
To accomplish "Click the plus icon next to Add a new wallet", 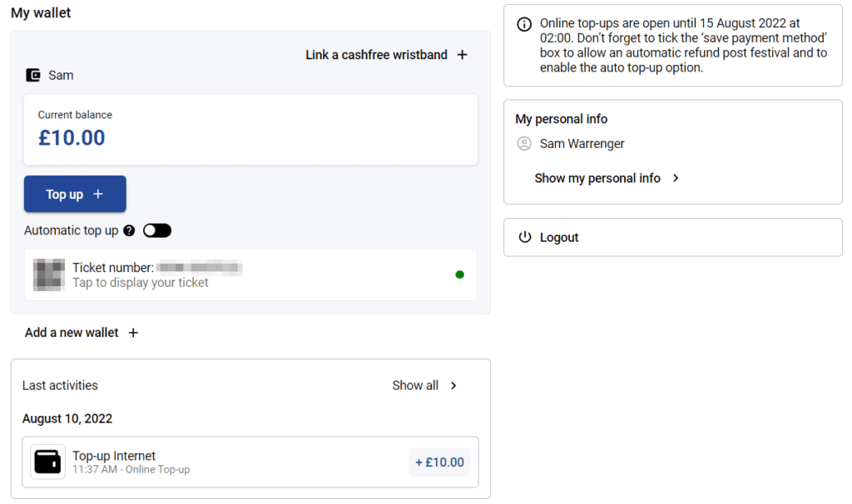I will [133, 333].
